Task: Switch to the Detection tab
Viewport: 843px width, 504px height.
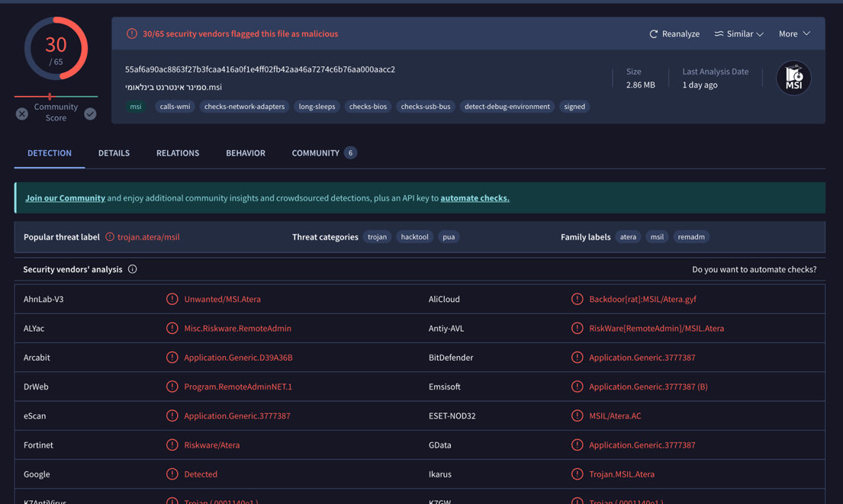Action: (50, 153)
